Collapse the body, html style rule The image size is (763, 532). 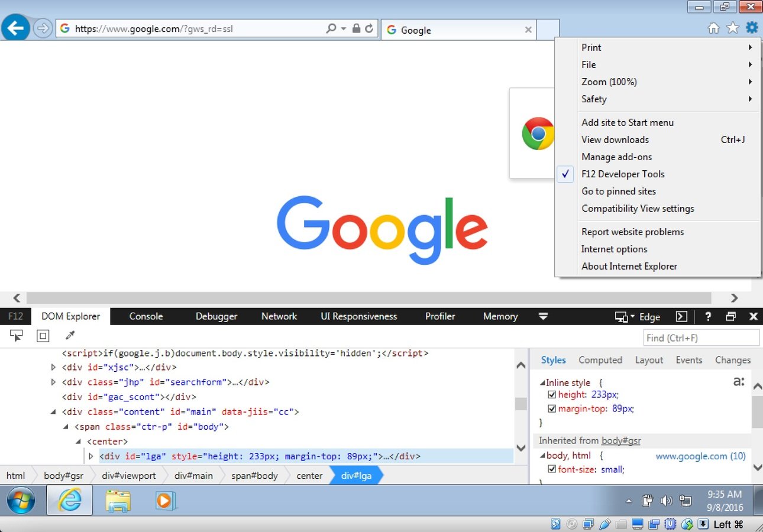[x=542, y=456]
